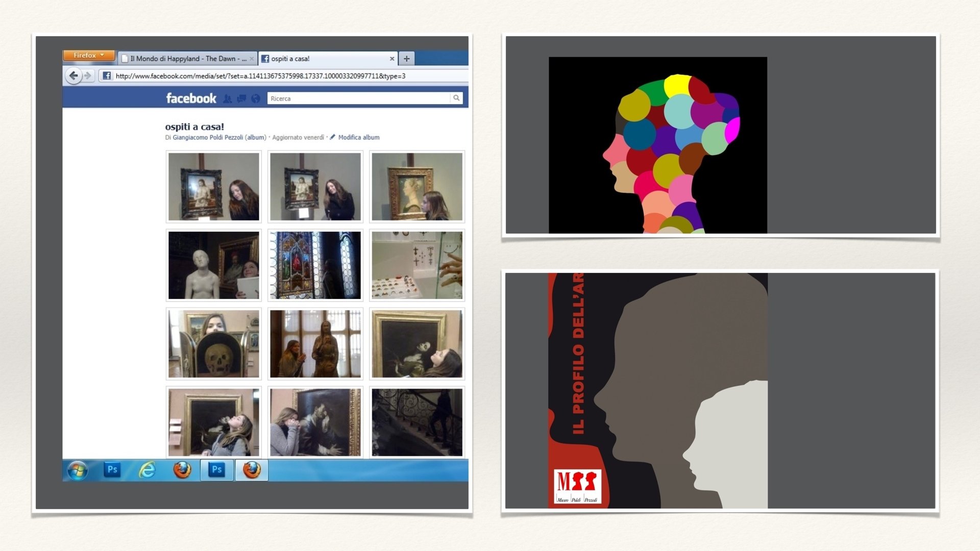
Task: Click the search magnifier icon
Action: click(x=456, y=98)
